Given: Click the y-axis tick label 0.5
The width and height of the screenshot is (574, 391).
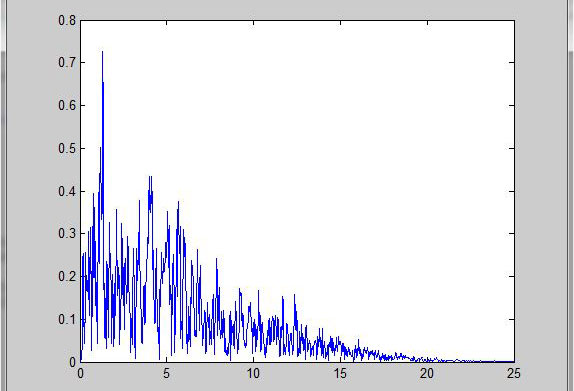Looking at the screenshot, I should tap(67, 148).
